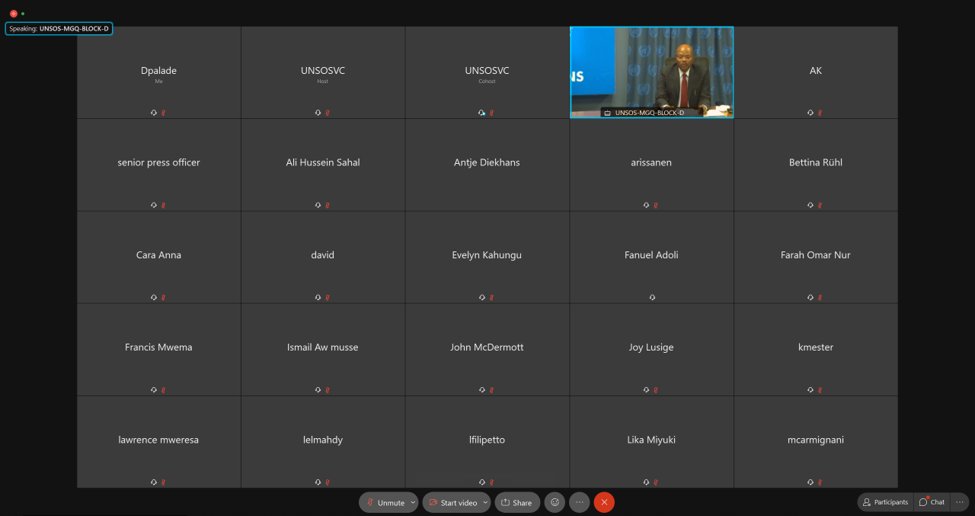Click the red leave meeting button

click(x=604, y=502)
